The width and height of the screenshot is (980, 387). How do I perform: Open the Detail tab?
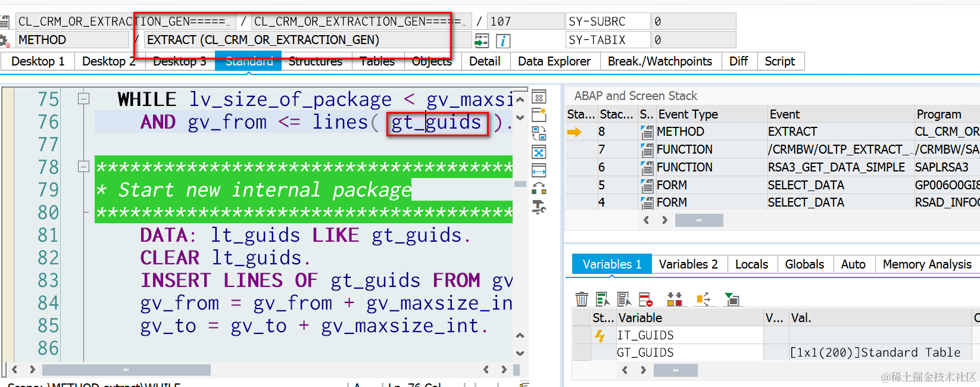485,61
